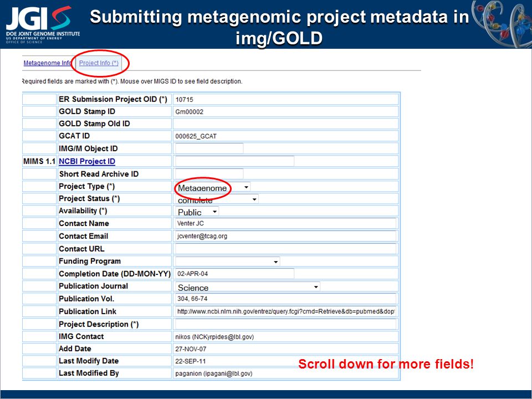
Task: Click the empty Contact URL field
Action: (286, 249)
